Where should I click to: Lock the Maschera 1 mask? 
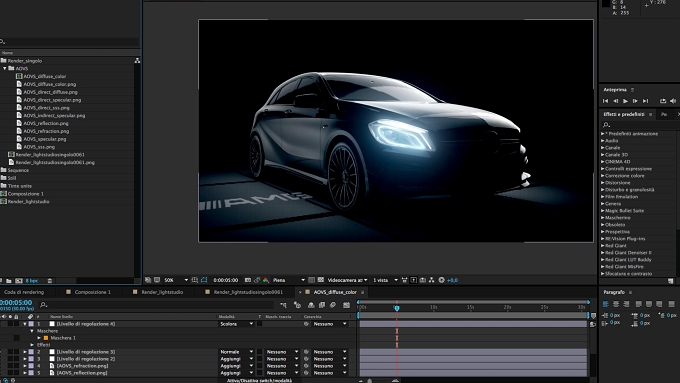coord(16,338)
